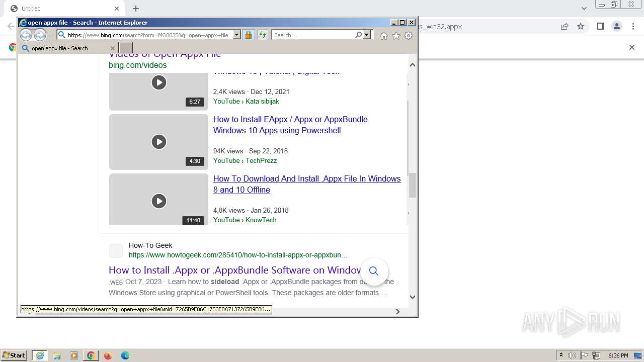
Task: Click Chrome share page icon
Action: coord(565,27)
